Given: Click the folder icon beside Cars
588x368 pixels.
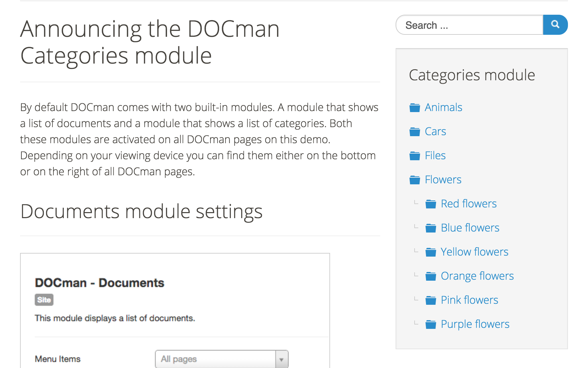Looking at the screenshot, I should (x=415, y=131).
